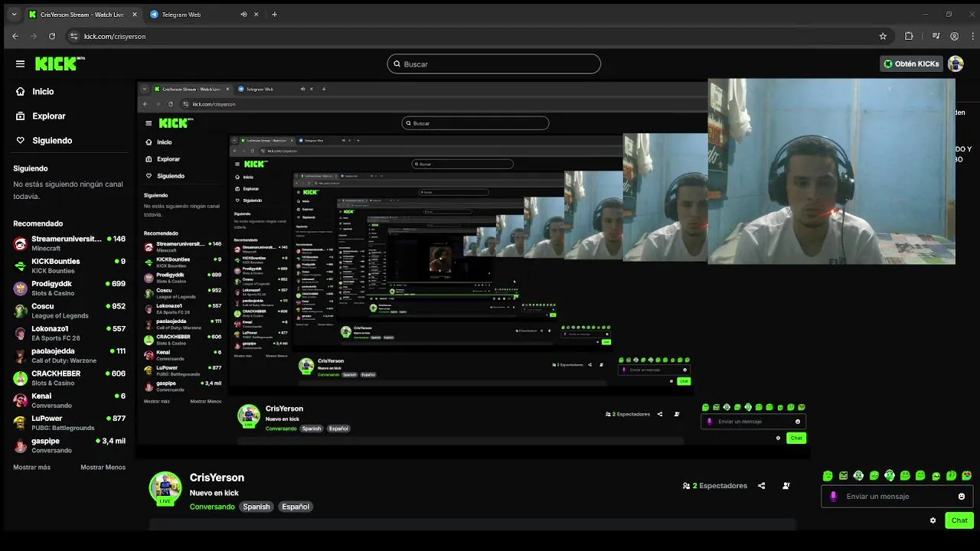Click the CrisYerson LIVE profile picture
Image resolution: width=980 pixels, height=551 pixels.
point(165,489)
